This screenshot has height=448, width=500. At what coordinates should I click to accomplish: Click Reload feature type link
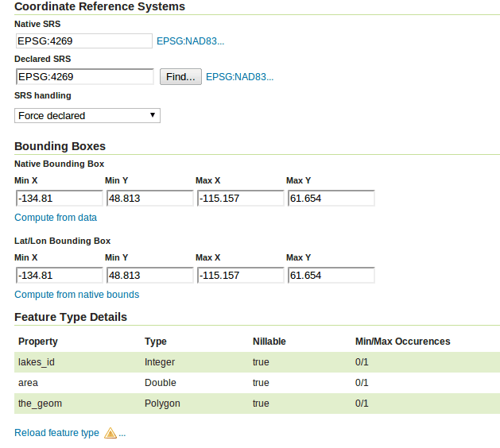(56, 433)
